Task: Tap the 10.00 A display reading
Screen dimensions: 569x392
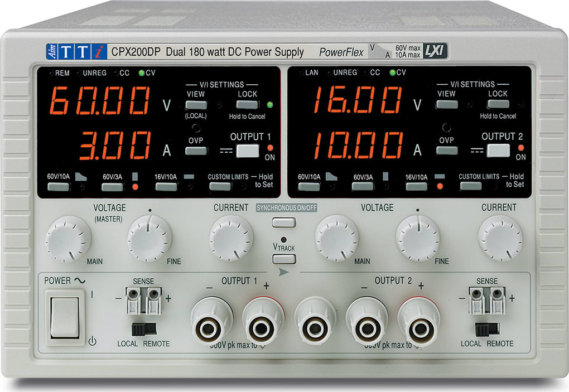Action: pyautogui.click(x=358, y=145)
